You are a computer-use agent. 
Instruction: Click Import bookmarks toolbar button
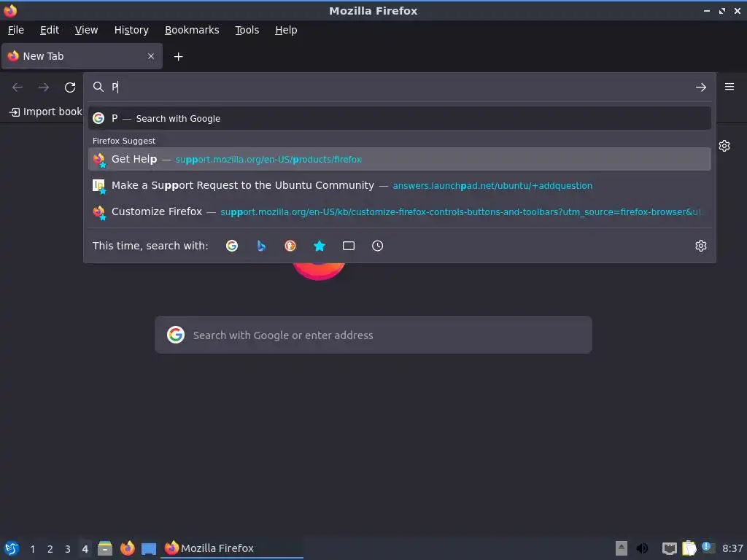coord(46,112)
